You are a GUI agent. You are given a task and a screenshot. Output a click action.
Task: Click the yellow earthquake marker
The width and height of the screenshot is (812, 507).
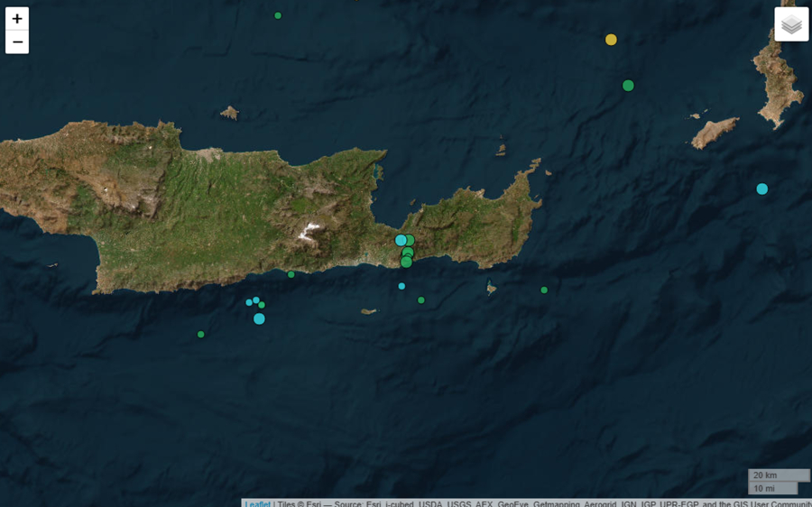point(611,40)
